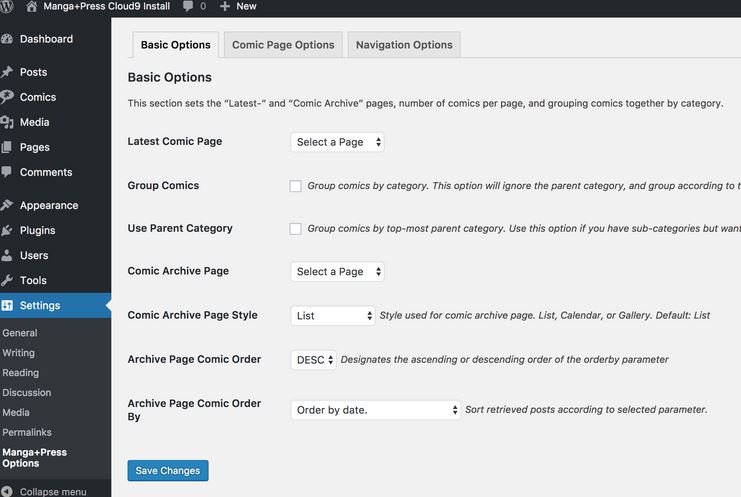
Task: Open Manga+Press Options submenu link
Action: pos(34,458)
